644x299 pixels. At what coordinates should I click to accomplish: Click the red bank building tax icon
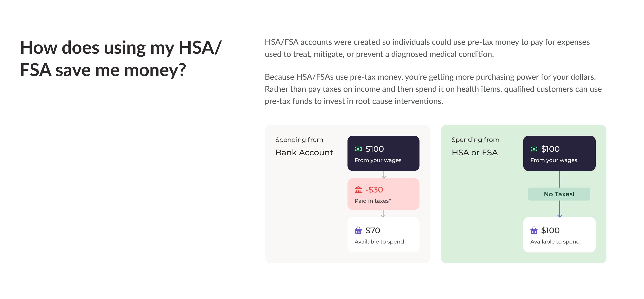(358, 190)
